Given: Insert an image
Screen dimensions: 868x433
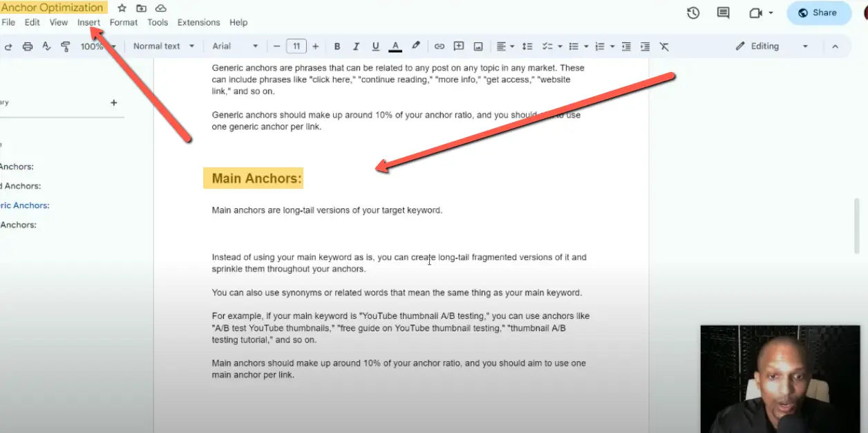Looking at the screenshot, I should click(x=478, y=46).
